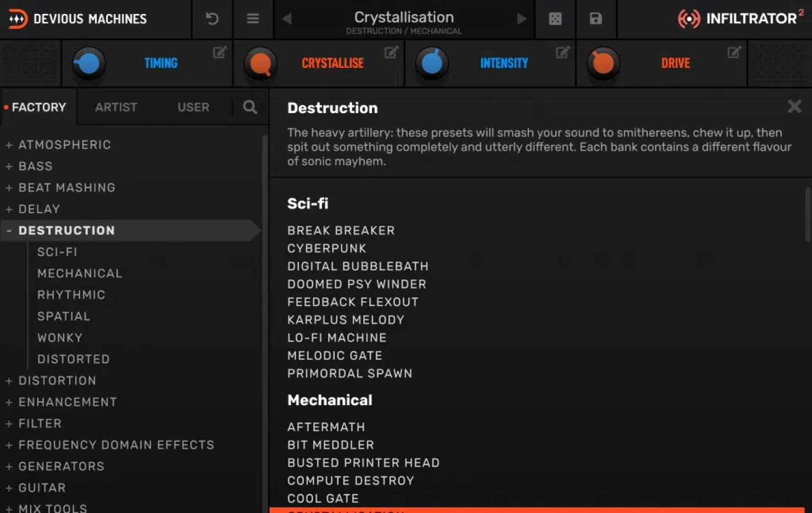This screenshot has width=812, height=513.
Task: Click the category tree scrollbar
Action: 264,323
